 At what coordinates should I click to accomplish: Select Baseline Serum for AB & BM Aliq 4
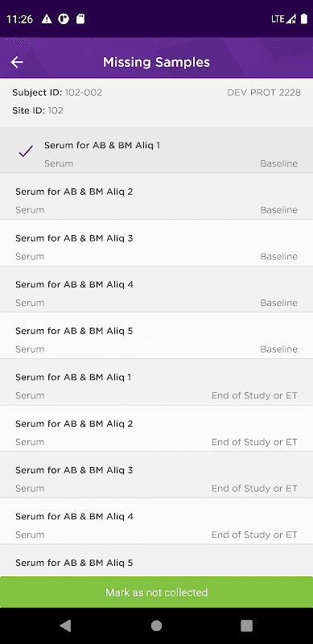156,289
